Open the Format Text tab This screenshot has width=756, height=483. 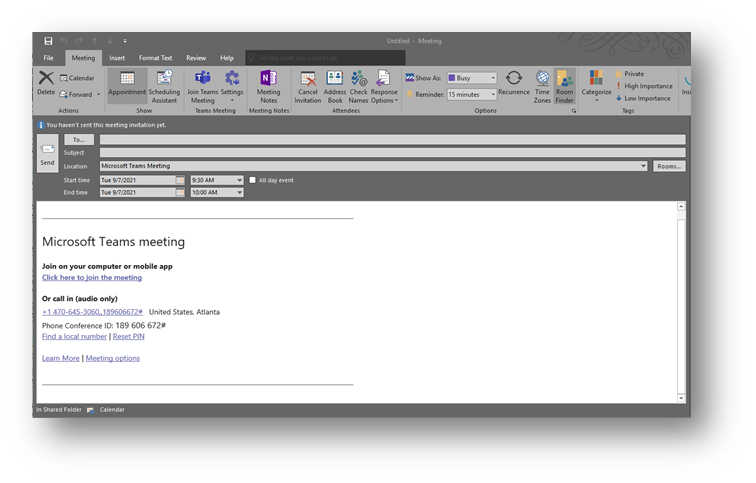pos(155,58)
